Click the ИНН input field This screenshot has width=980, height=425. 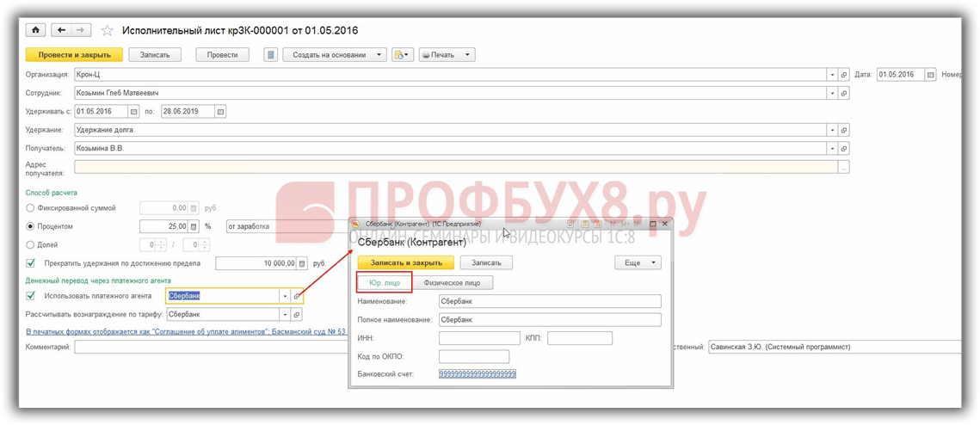(x=479, y=338)
